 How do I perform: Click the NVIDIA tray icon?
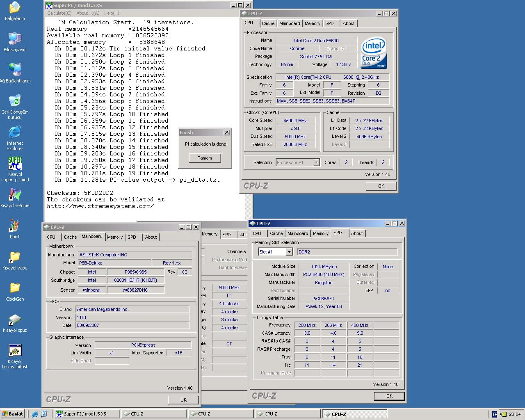502,414
